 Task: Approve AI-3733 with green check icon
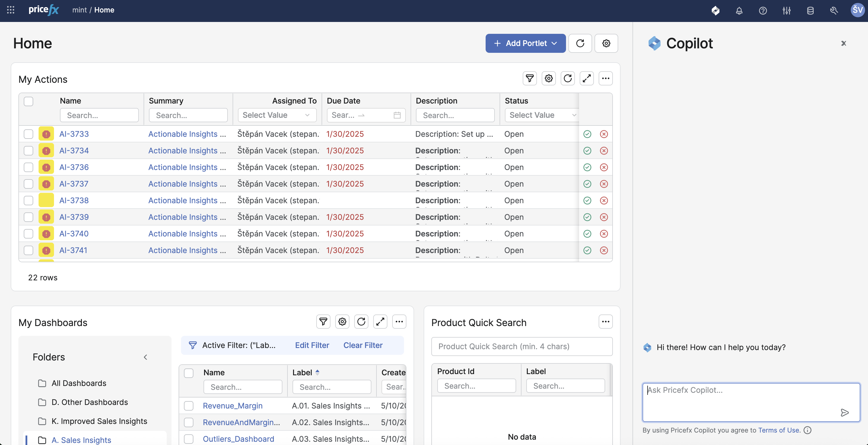pos(587,134)
